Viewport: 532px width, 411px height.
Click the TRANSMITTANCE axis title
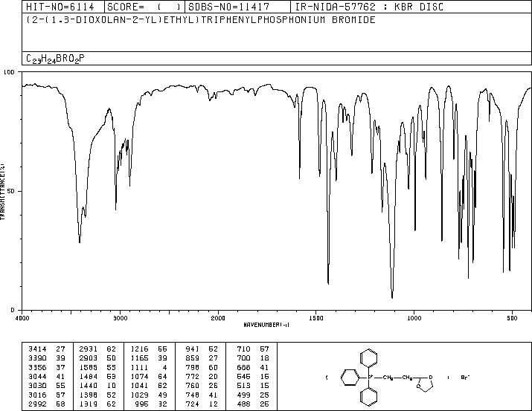coord(3,192)
